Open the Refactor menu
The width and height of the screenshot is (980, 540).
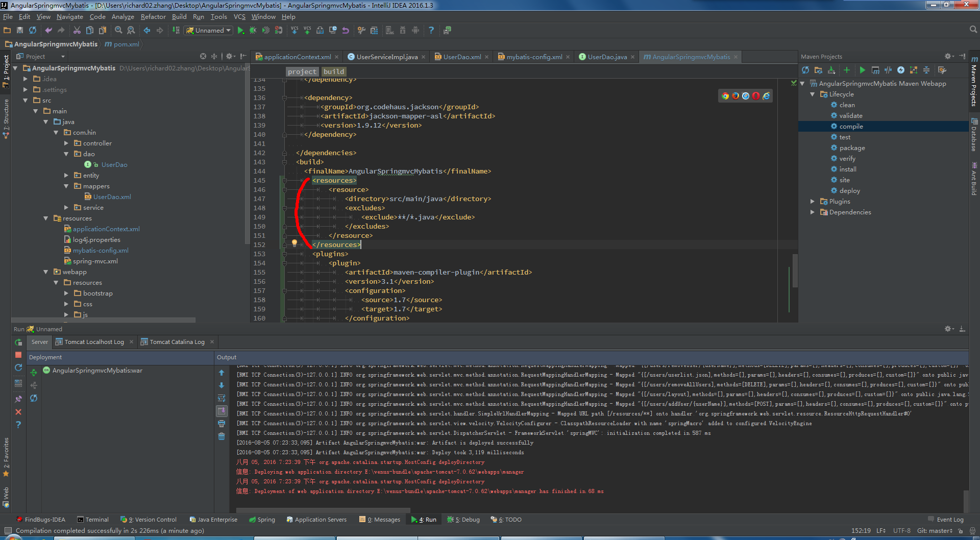click(153, 17)
